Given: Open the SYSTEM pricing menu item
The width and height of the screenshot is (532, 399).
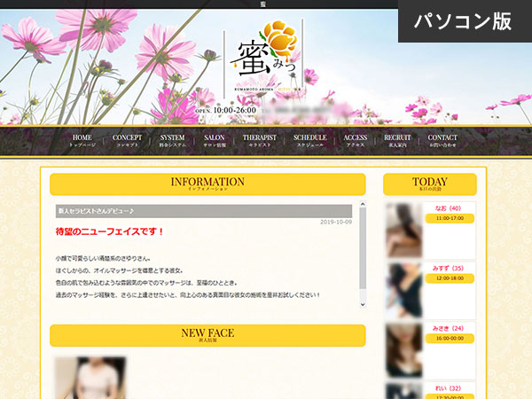Looking at the screenshot, I should pyautogui.click(x=173, y=141).
